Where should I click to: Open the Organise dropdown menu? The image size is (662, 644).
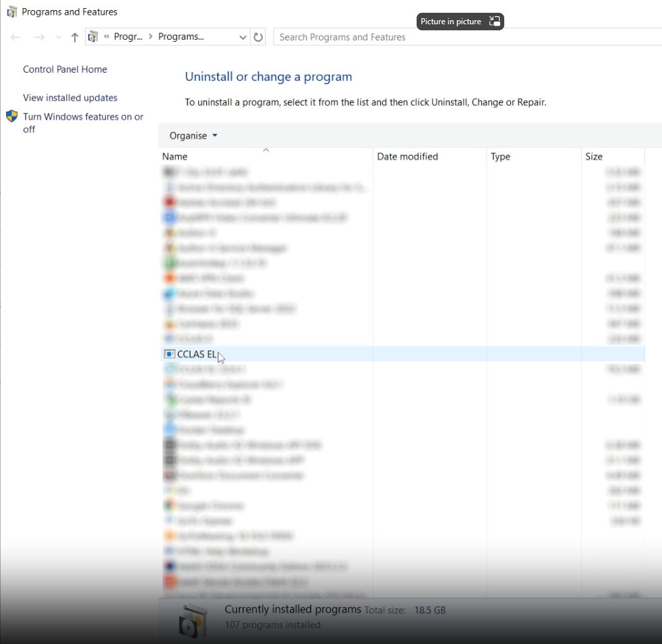point(193,136)
